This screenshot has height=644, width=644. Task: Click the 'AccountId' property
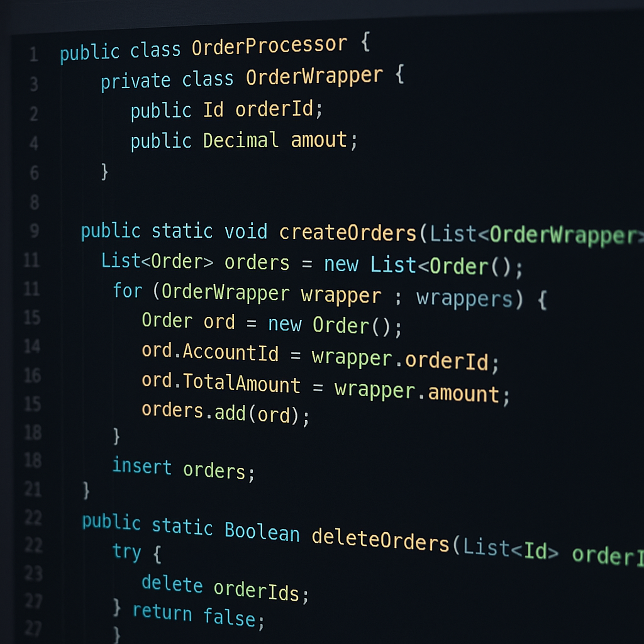pyautogui.click(x=231, y=352)
